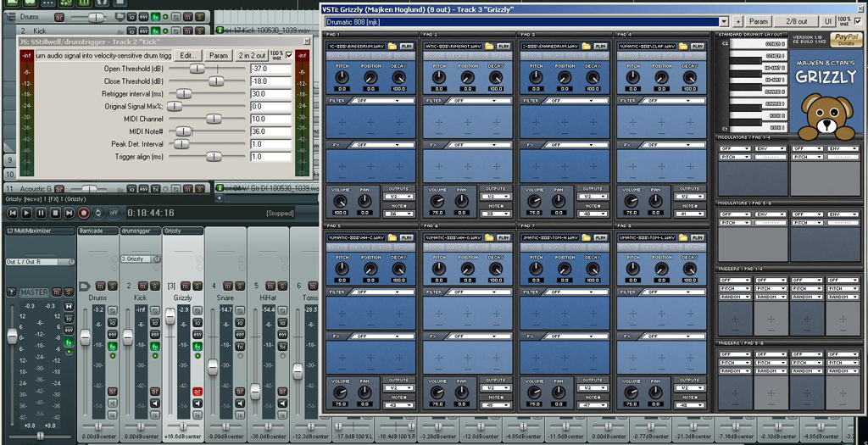
Task: Mute the Grizzly track in mixer
Action: [186, 286]
